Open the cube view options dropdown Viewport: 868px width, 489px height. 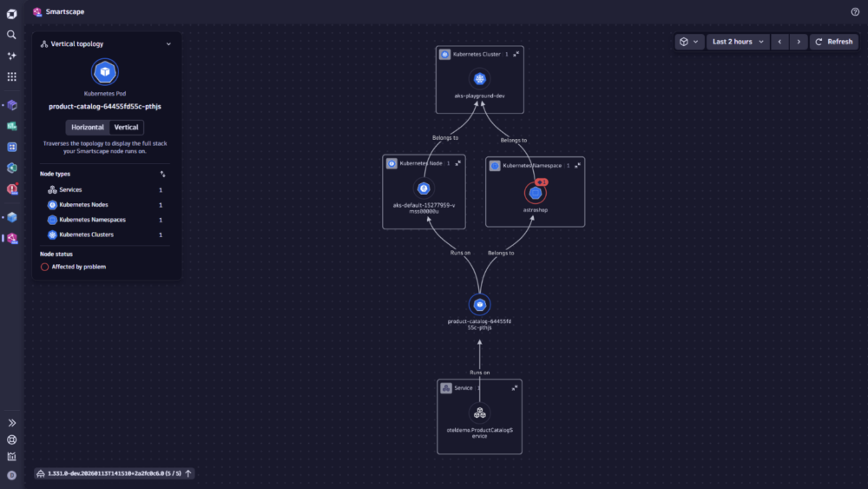(x=689, y=42)
